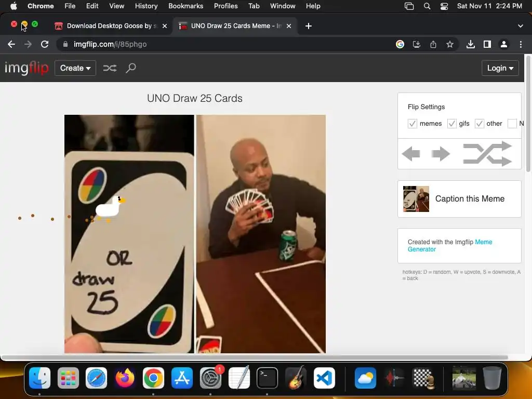Bookmark this page with the star
Image resolution: width=532 pixels, height=399 pixels.
(x=449, y=44)
